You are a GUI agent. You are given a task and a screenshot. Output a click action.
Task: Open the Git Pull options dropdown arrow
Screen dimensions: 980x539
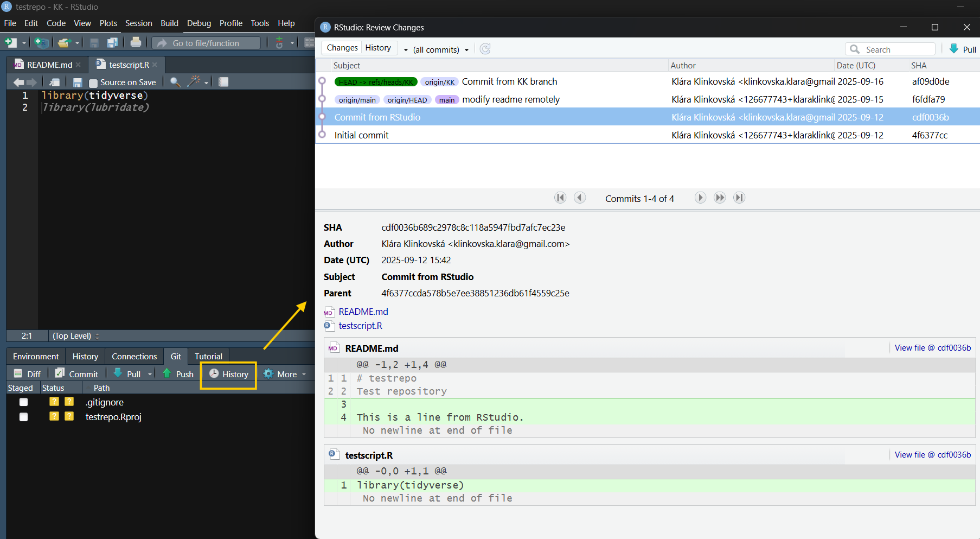(150, 374)
